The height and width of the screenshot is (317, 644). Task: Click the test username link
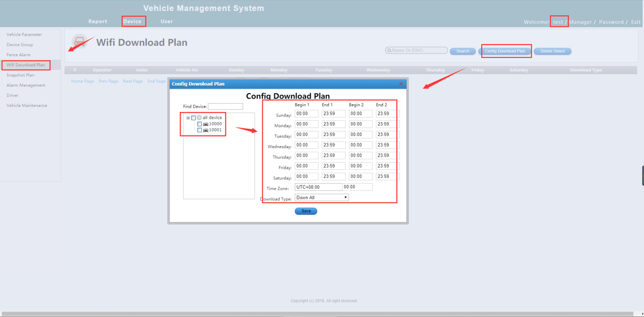pyautogui.click(x=558, y=22)
